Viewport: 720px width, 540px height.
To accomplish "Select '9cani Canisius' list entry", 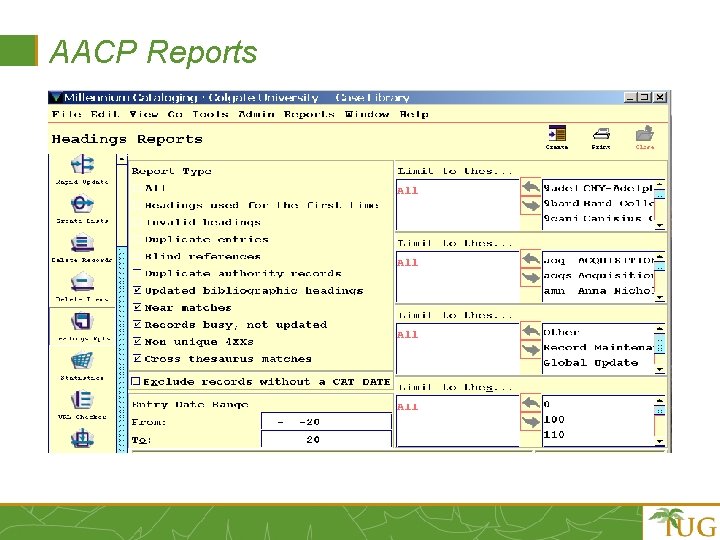I will click(x=598, y=218).
